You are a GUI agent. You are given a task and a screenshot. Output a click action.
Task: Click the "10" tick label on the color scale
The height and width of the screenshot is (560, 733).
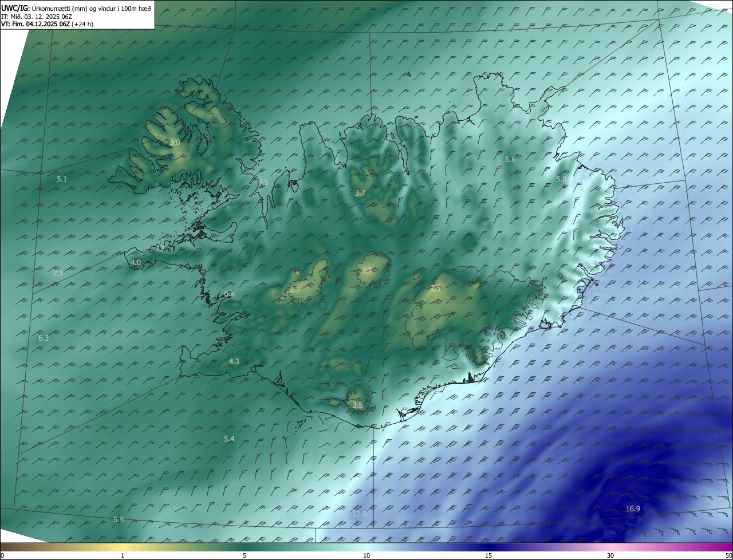pos(366,555)
